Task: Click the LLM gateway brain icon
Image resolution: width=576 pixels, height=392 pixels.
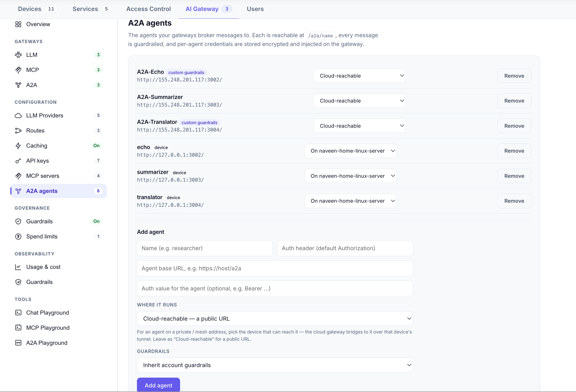Action: [18, 55]
